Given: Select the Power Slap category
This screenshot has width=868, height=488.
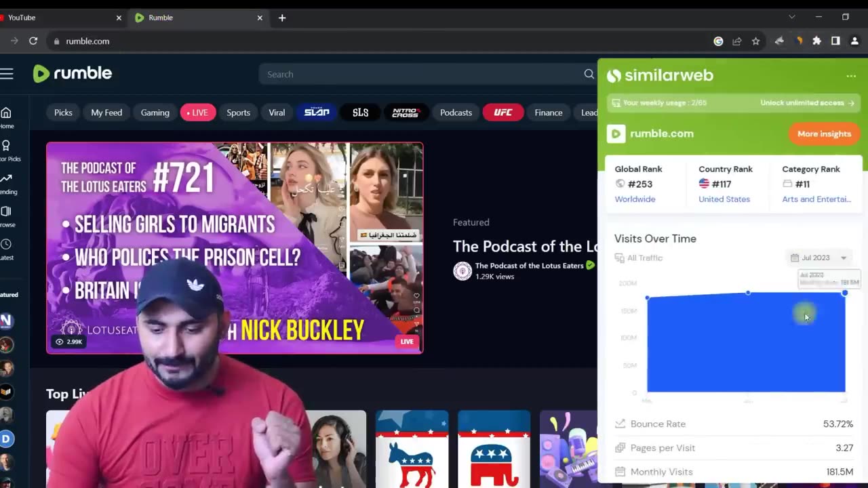Looking at the screenshot, I should (317, 113).
